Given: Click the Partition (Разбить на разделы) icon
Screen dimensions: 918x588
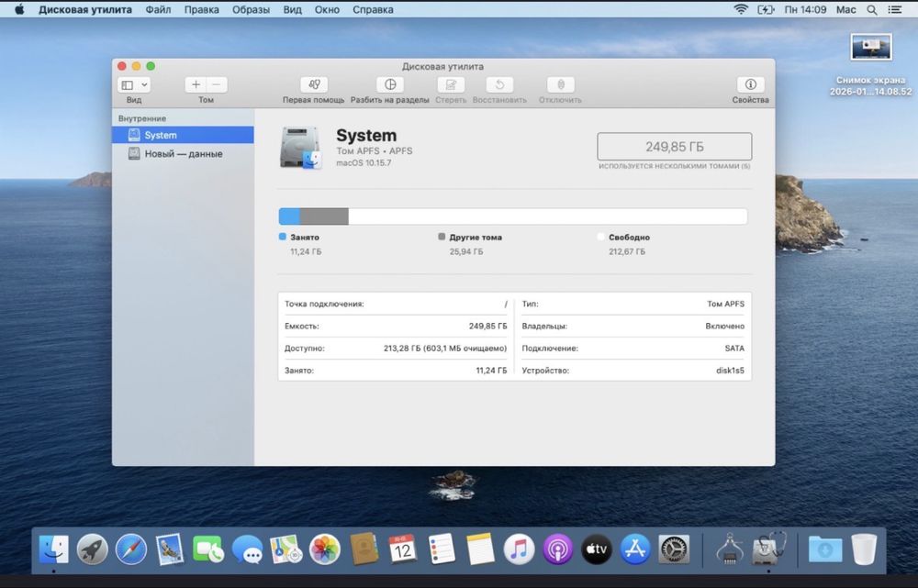Looking at the screenshot, I should click(x=390, y=84).
